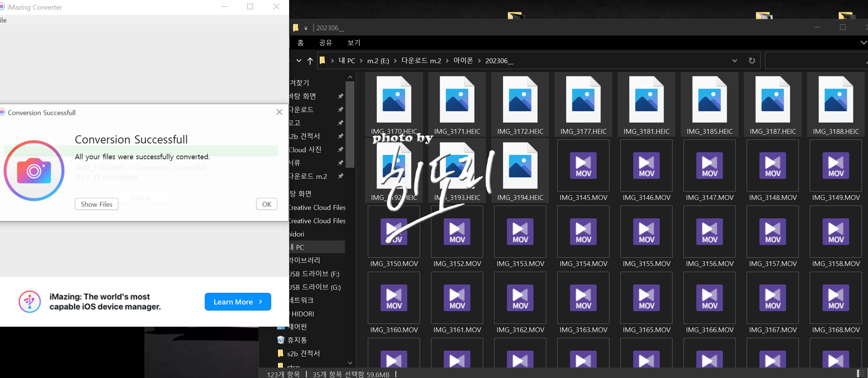Switch to details view icon in status bar

(x=860, y=373)
